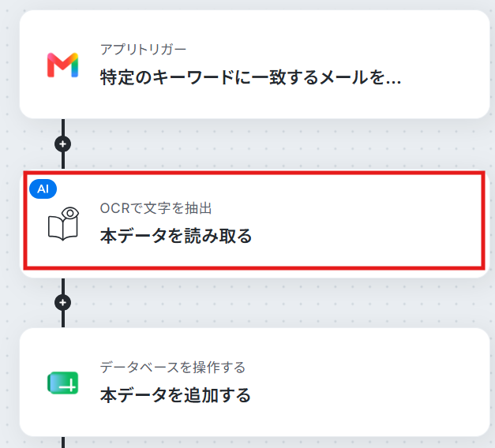Screen dimensions: 495x448
Task: Open the データベースを操作する card
Action: tap(254, 382)
